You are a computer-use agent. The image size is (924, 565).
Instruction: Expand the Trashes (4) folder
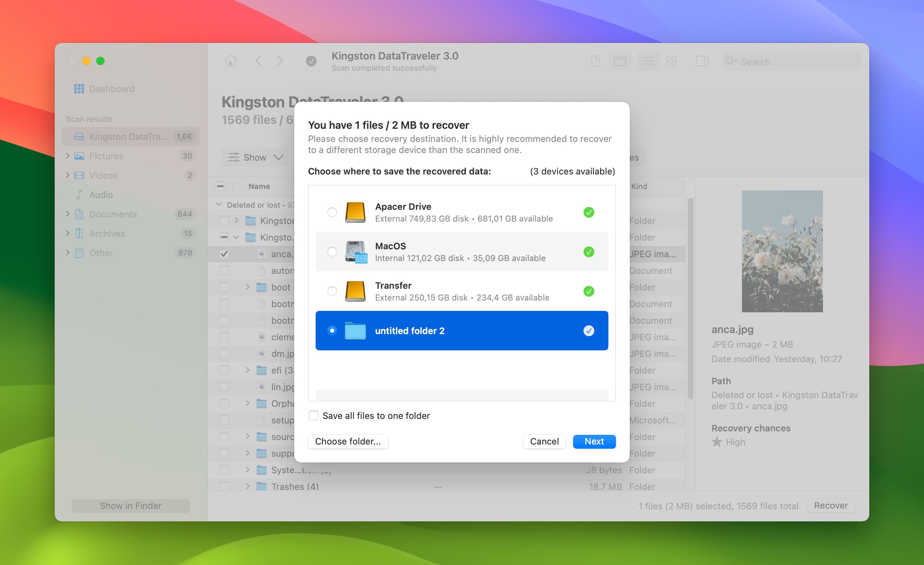[247, 486]
